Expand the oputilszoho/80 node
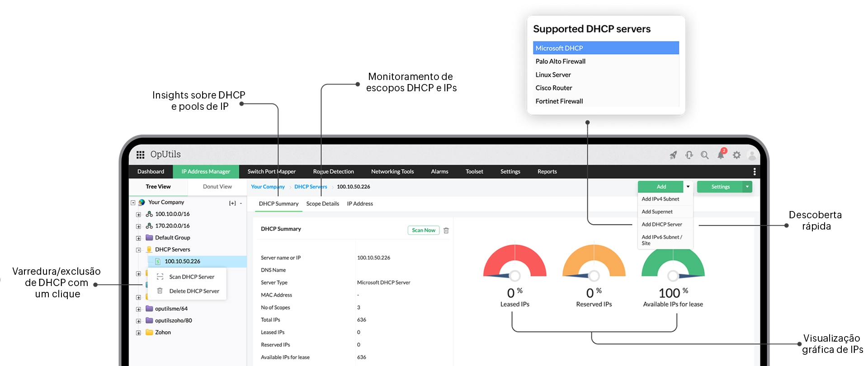Viewport: 868px width, 366px height. (138, 321)
